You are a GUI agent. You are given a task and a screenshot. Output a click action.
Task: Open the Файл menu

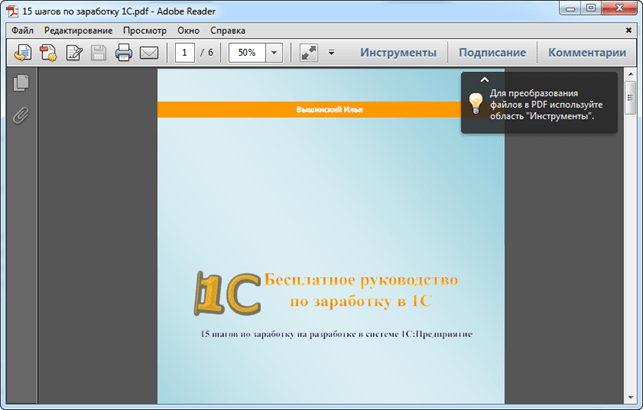coord(22,31)
